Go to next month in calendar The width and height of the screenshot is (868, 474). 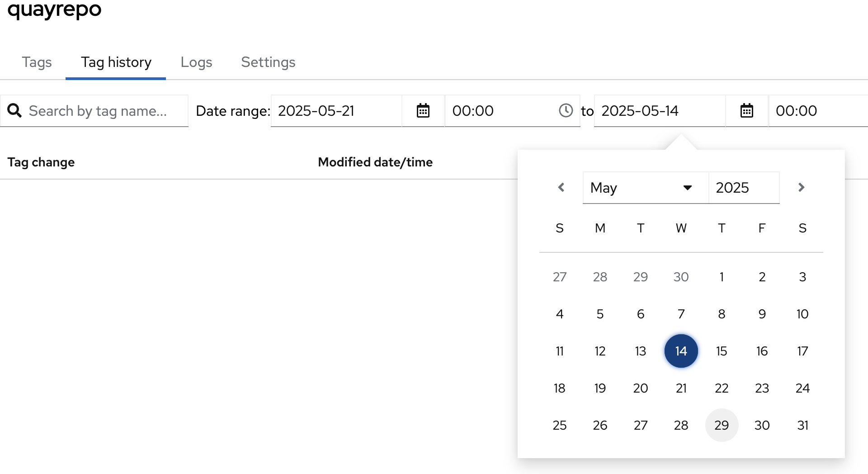pyautogui.click(x=801, y=187)
